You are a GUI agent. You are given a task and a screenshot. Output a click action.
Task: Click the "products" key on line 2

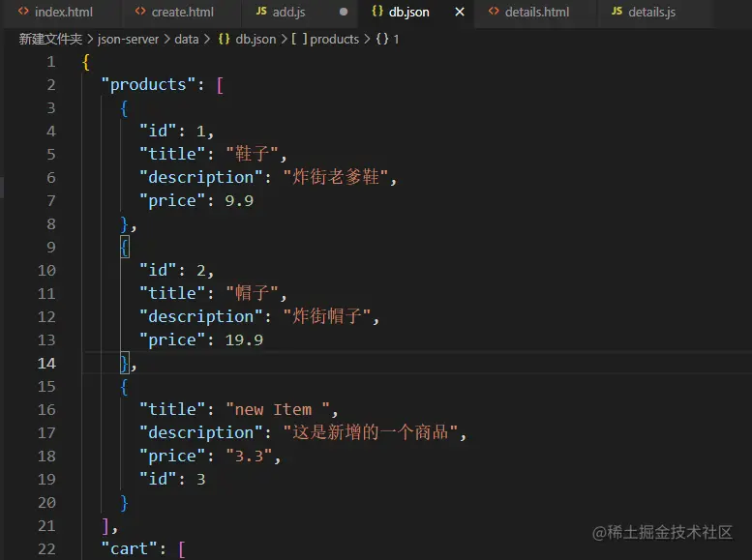(148, 85)
